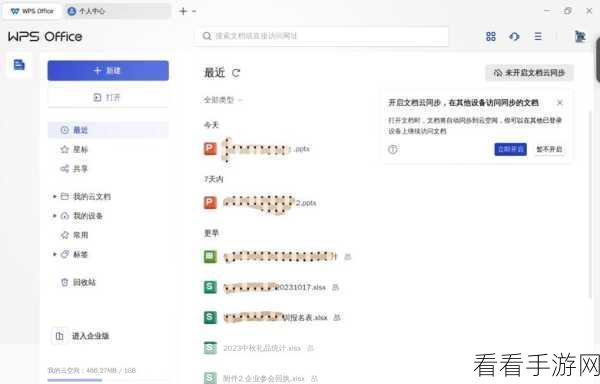Click spreadsheet icon of 20231017.xlsx file

pyautogui.click(x=210, y=287)
